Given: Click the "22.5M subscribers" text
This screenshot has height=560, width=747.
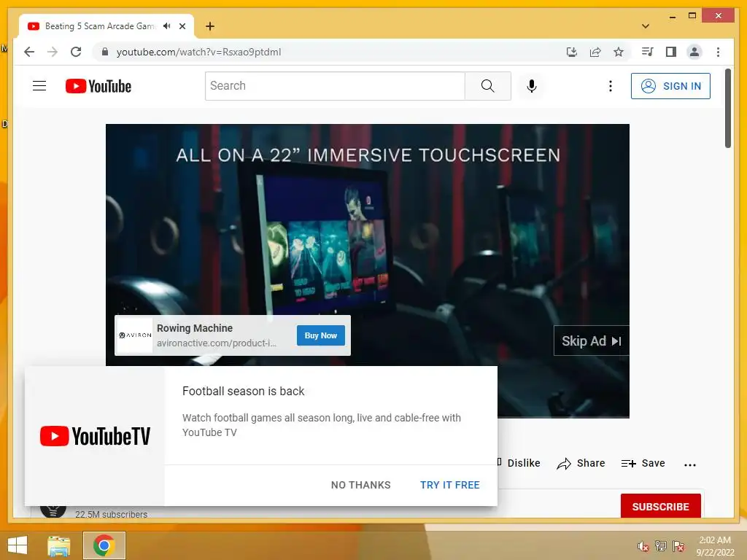Looking at the screenshot, I should 111,514.
